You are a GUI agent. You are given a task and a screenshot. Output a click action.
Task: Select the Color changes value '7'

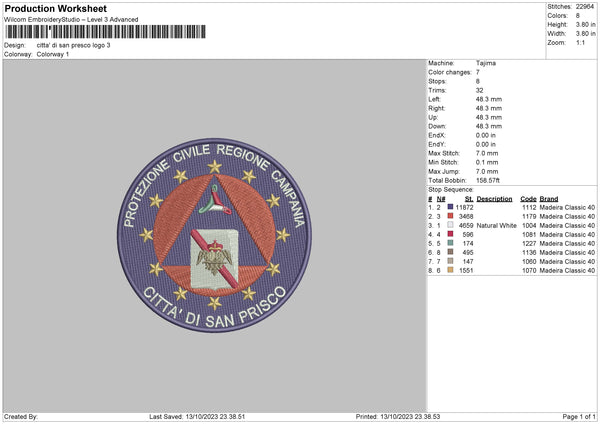(x=478, y=72)
